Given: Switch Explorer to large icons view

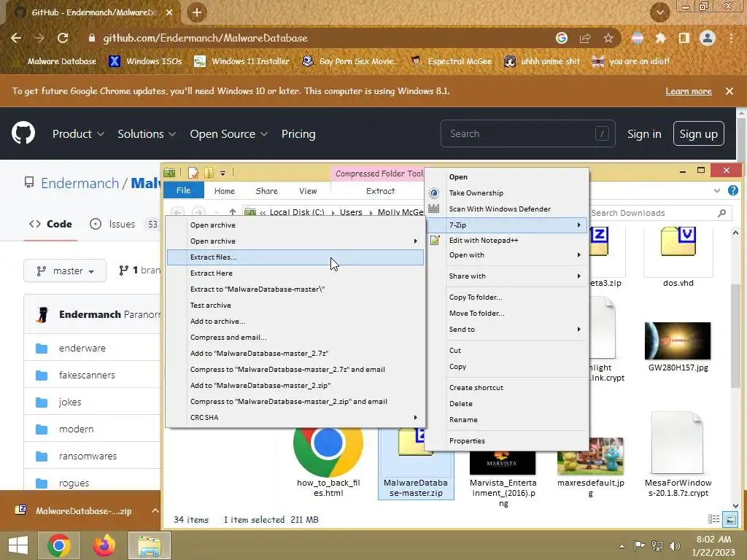Looking at the screenshot, I should (729, 519).
